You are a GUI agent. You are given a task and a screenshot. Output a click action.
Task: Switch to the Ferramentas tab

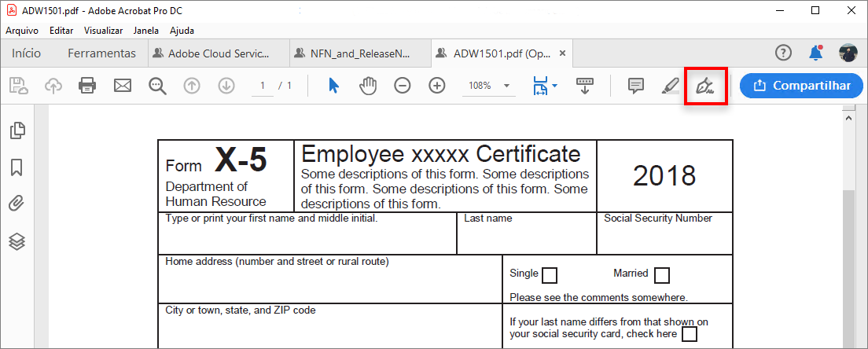[102, 53]
